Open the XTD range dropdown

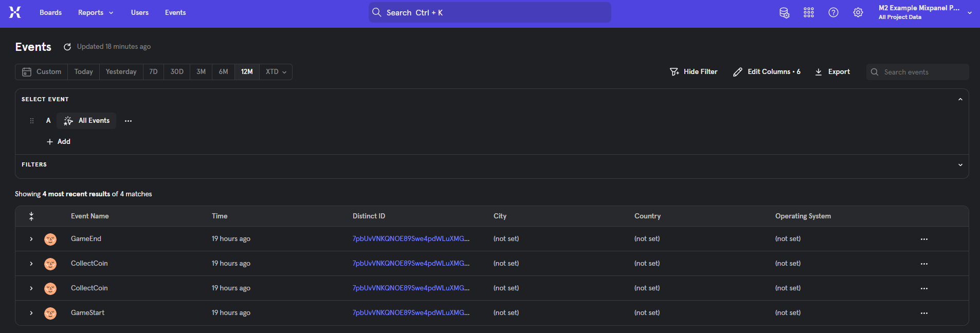pos(276,72)
